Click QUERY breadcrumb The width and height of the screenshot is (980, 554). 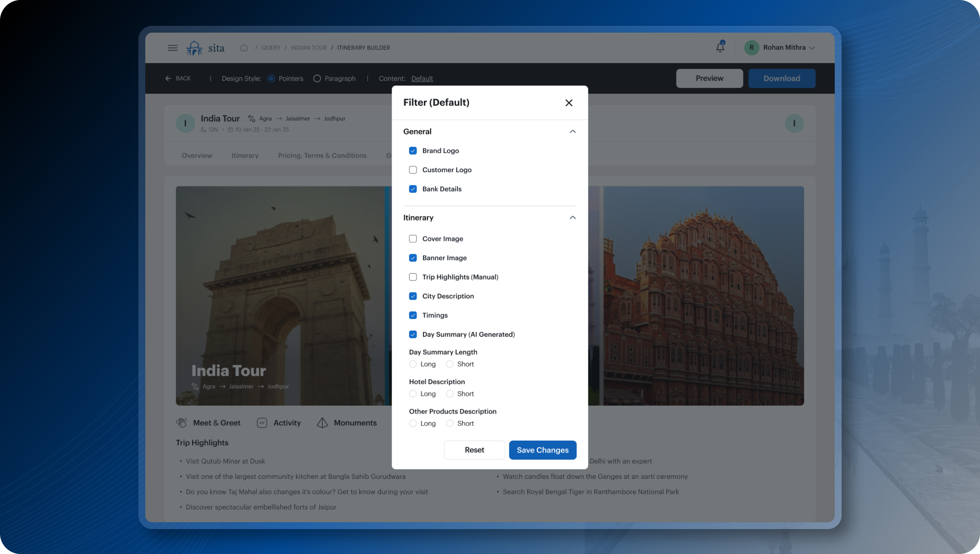[271, 48]
